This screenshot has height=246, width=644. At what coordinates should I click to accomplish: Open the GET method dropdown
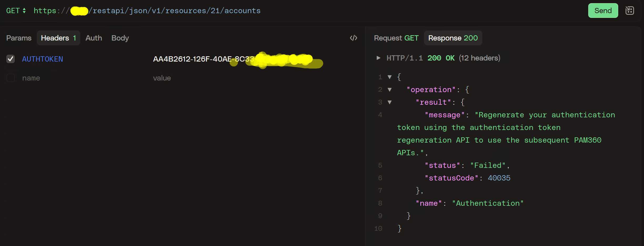tap(16, 11)
